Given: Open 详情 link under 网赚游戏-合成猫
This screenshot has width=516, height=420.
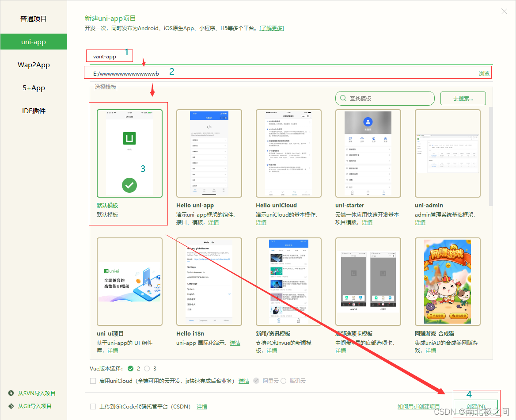Looking at the screenshot, I should coord(431,351).
